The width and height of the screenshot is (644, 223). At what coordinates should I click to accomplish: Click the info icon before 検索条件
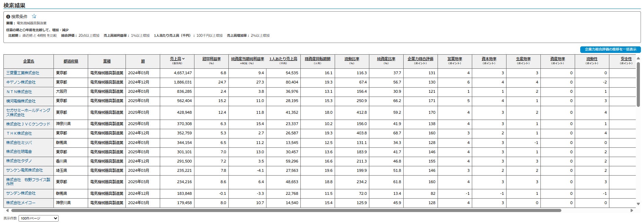click(x=8, y=16)
